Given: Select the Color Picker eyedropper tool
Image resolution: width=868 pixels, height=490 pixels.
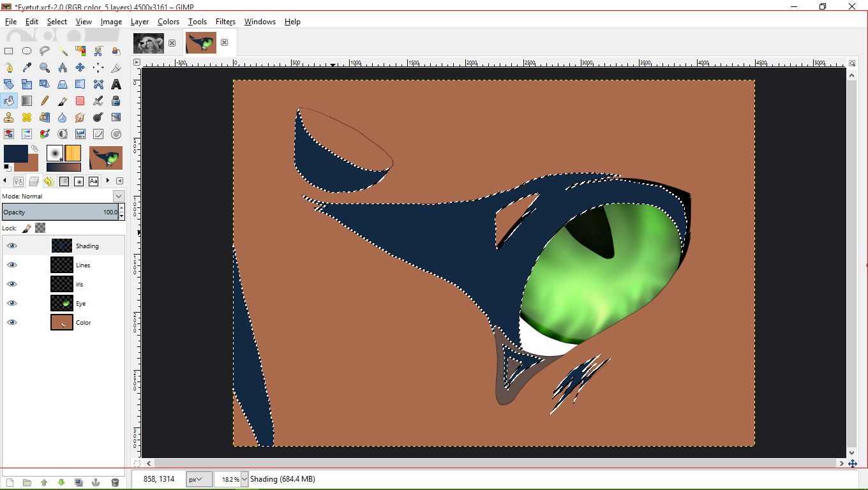Looking at the screenshot, I should tap(27, 68).
